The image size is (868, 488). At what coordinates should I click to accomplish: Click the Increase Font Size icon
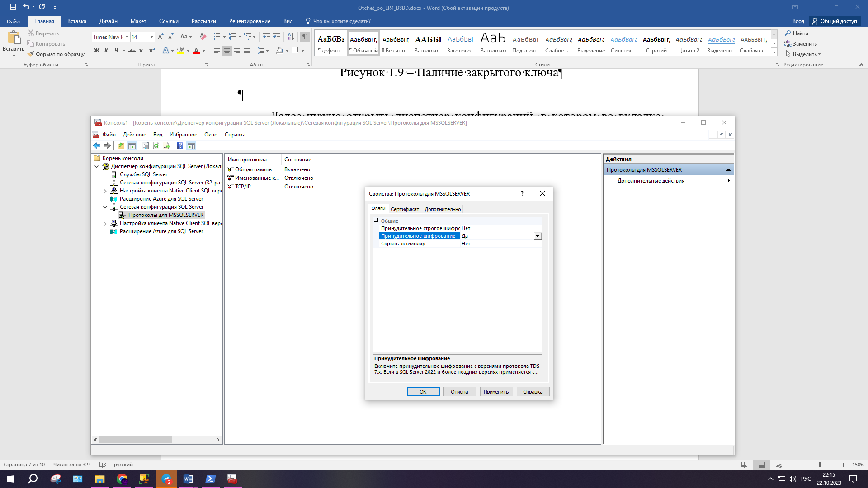pyautogui.click(x=160, y=37)
